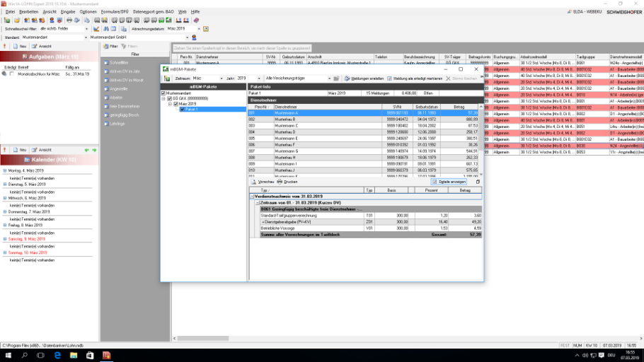644x362 pixels.
Task: Click the red exclamation icon in Aufgaben toolbar
Action: click(4, 47)
